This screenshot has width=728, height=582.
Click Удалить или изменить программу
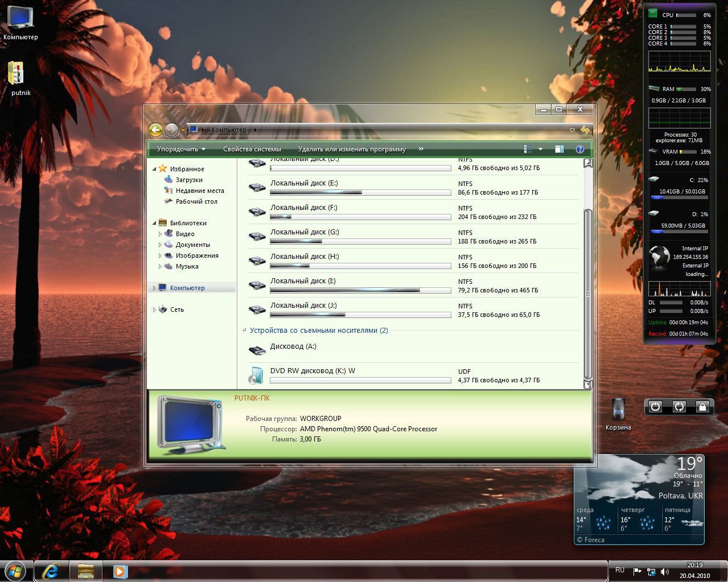click(352, 149)
